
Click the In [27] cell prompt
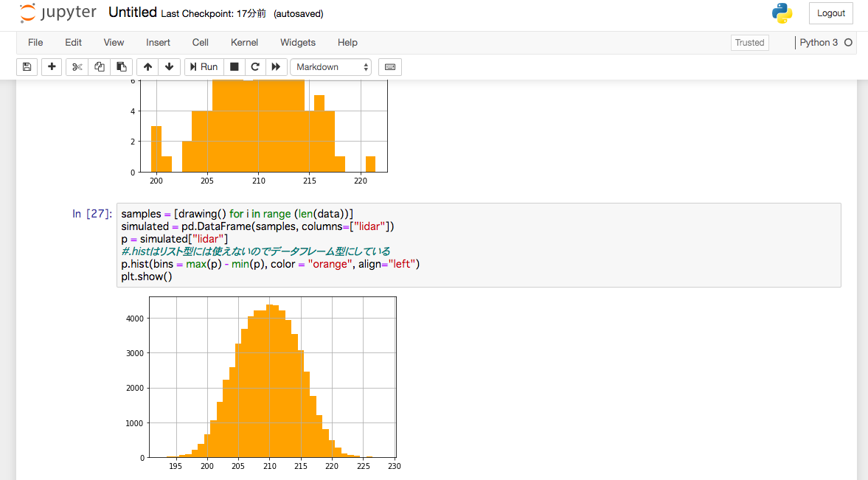click(x=92, y=214)
